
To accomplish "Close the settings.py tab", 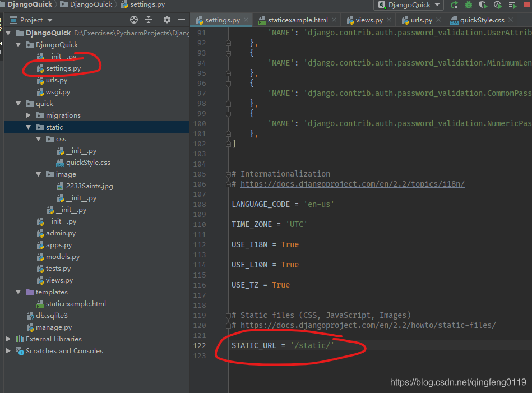I will pyautogui.click(x=246, y=20).
